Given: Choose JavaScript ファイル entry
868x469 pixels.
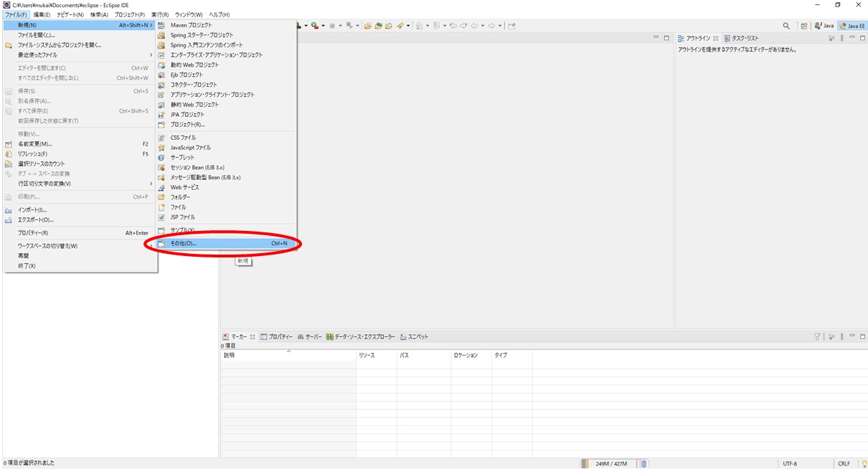Looking at the screenshot, I should click(x=227, y=148).
